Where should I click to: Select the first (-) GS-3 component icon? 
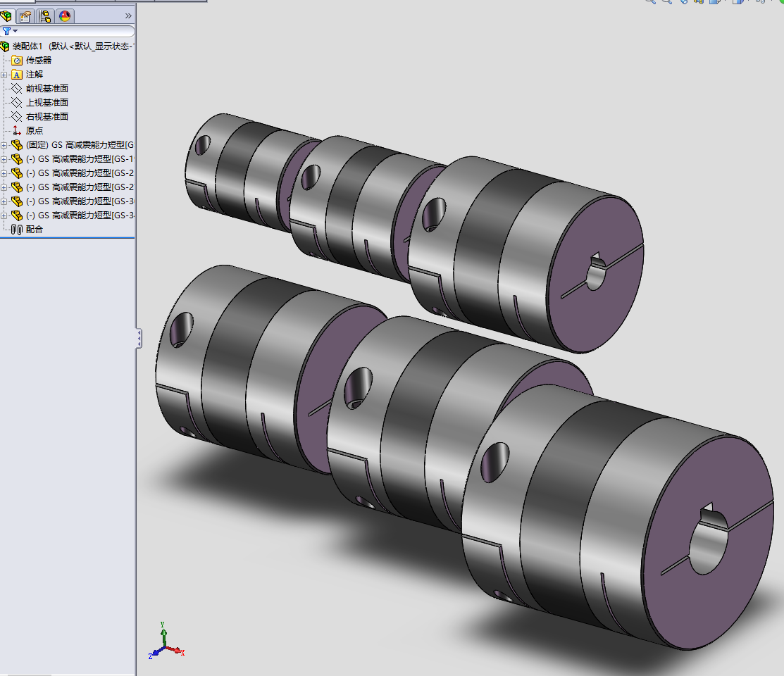[17, 201]
